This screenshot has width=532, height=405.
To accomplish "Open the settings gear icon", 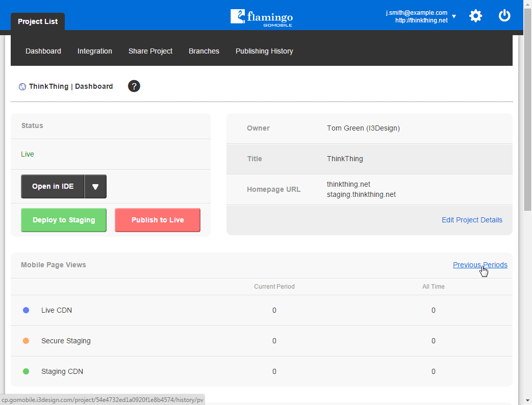I will pyautogui.click(x=475, y=16).
